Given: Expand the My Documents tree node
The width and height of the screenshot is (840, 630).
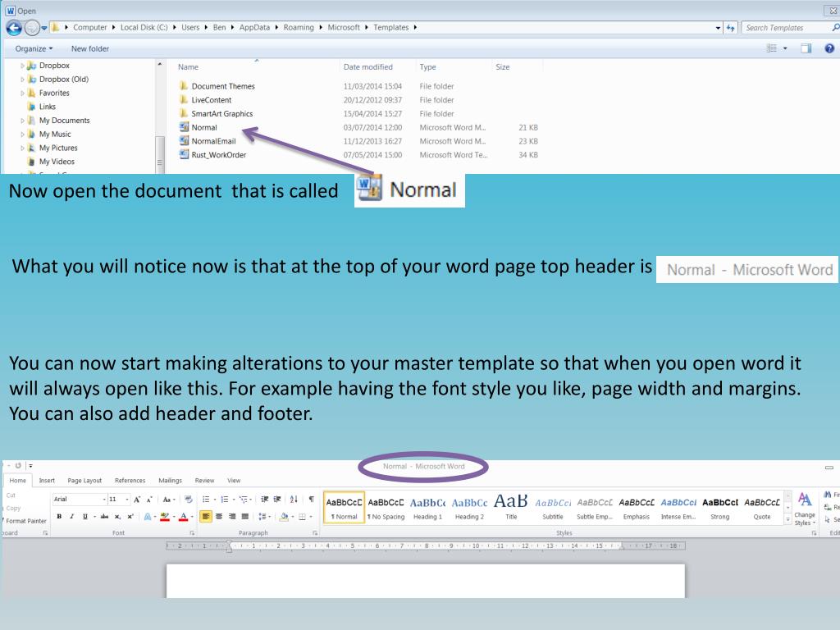Looking at the screenshot, I should [x=22, y=121].
